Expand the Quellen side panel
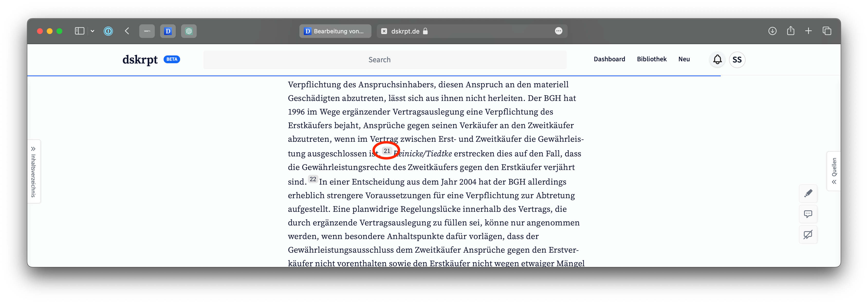Image resolution: width=868 pixels, height=303 pixels. (x=834, y=171)
